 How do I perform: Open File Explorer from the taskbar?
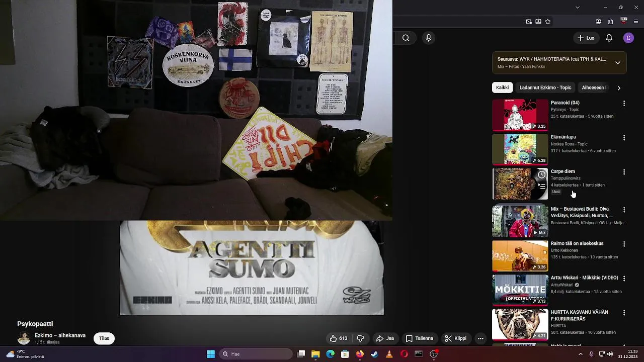315,354
